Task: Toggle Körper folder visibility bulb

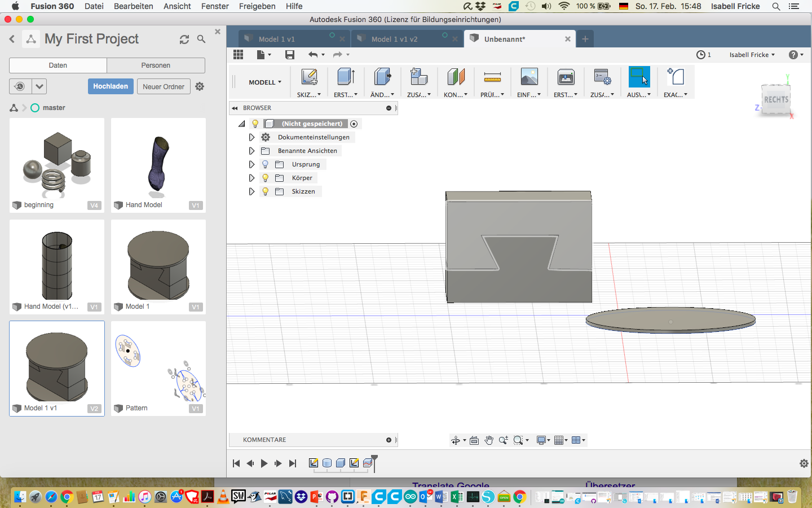Action: (265, 178)
